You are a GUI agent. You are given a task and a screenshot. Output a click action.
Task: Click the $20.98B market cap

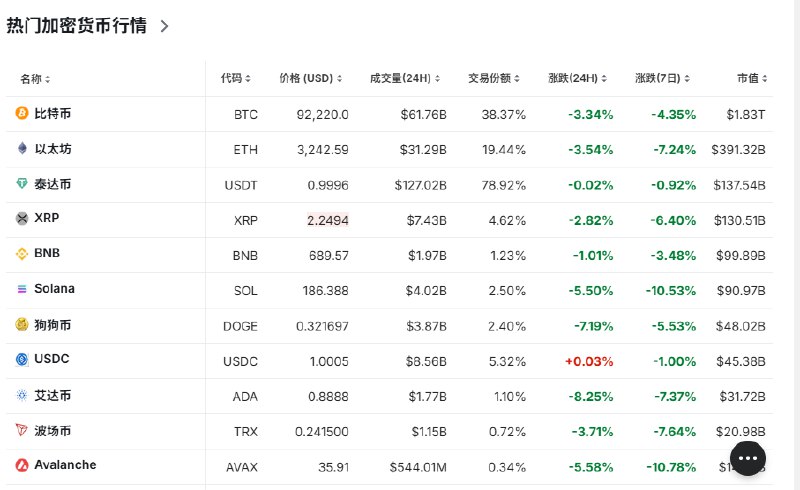pos(741,432)
